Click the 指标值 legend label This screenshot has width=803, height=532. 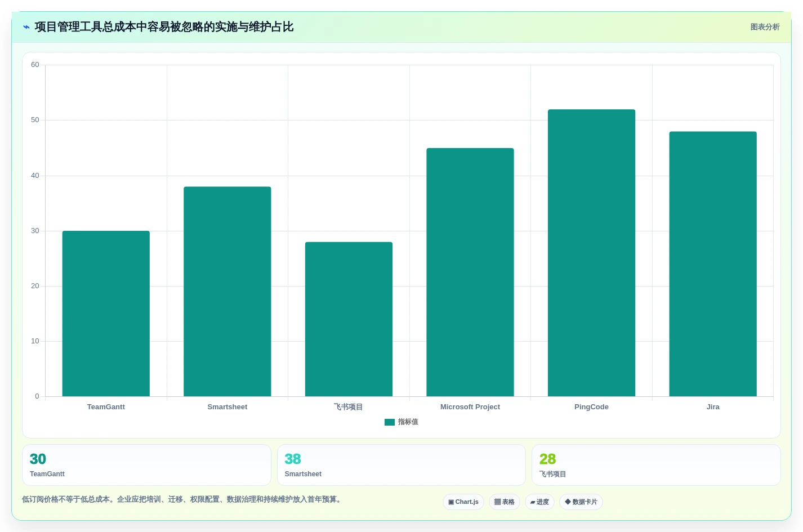(x=408, y=422)
